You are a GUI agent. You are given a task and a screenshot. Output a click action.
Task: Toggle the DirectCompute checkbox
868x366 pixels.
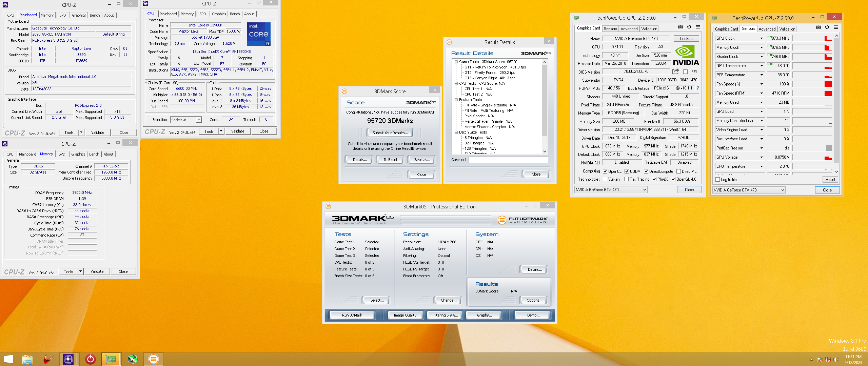(646, 171)
